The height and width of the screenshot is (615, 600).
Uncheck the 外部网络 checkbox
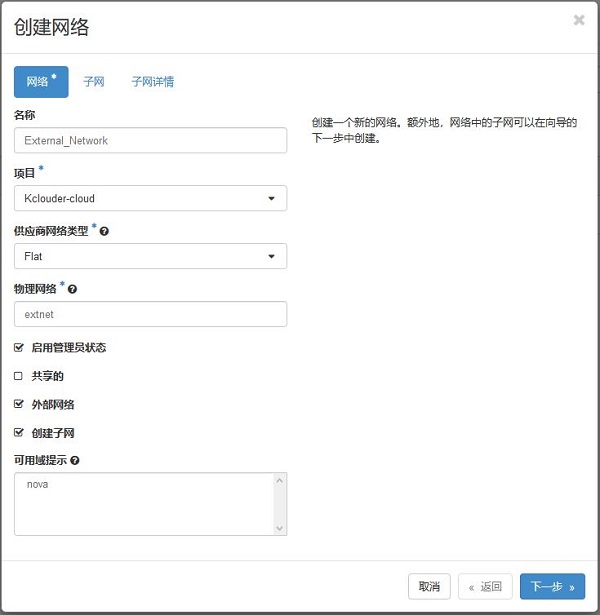click(x=18, y=404)
